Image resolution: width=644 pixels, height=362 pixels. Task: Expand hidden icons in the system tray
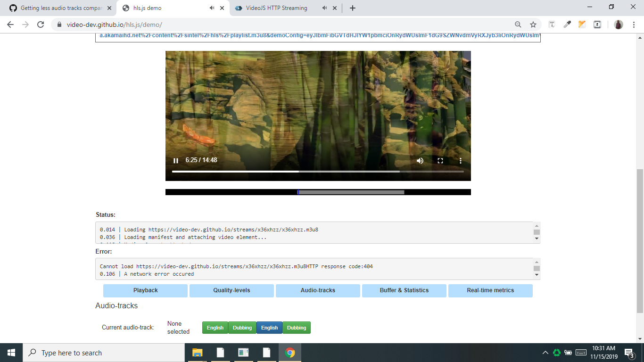(x=545, y=351)
